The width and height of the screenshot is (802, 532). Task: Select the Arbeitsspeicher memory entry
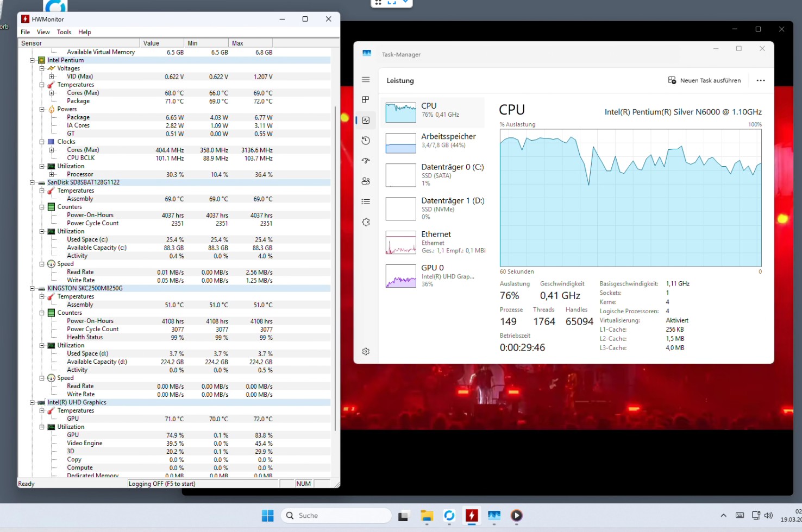pos(434,143)
